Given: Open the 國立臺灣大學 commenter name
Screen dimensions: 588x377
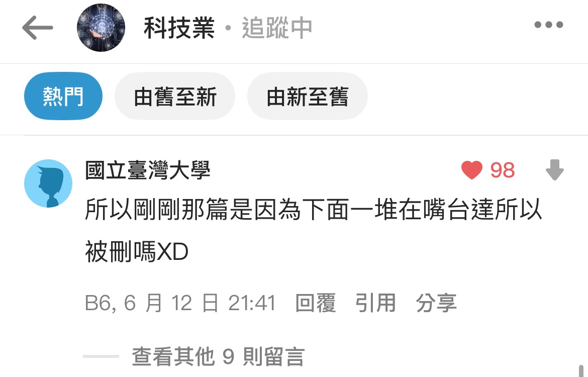Looking at the screenshot, I should (x=148, y=170).
